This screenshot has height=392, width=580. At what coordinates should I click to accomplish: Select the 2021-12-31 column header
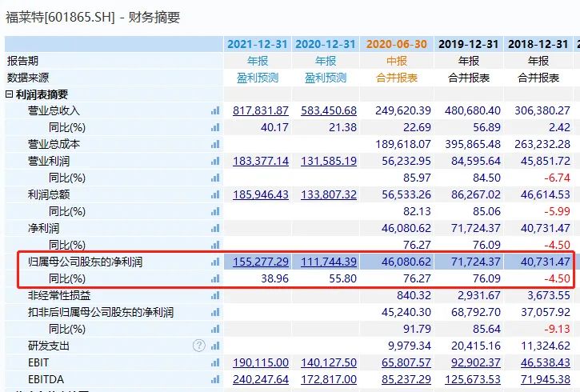tap(258, 44)
